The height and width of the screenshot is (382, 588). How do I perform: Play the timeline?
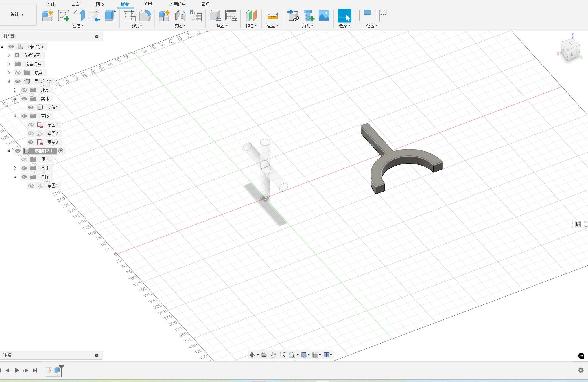click(17, 370)
